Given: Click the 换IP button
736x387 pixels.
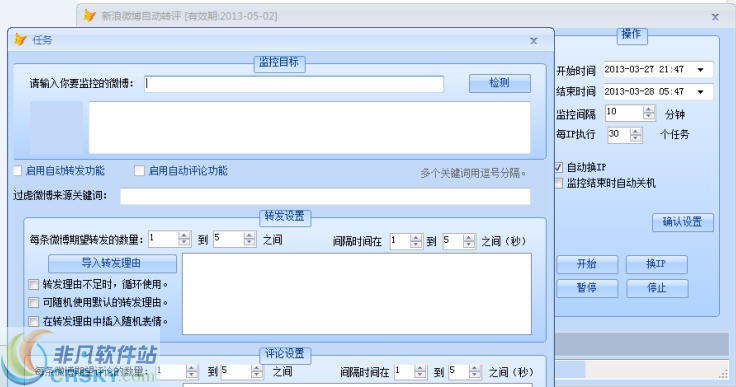Looking at the screenshot, I should (657, 264).
